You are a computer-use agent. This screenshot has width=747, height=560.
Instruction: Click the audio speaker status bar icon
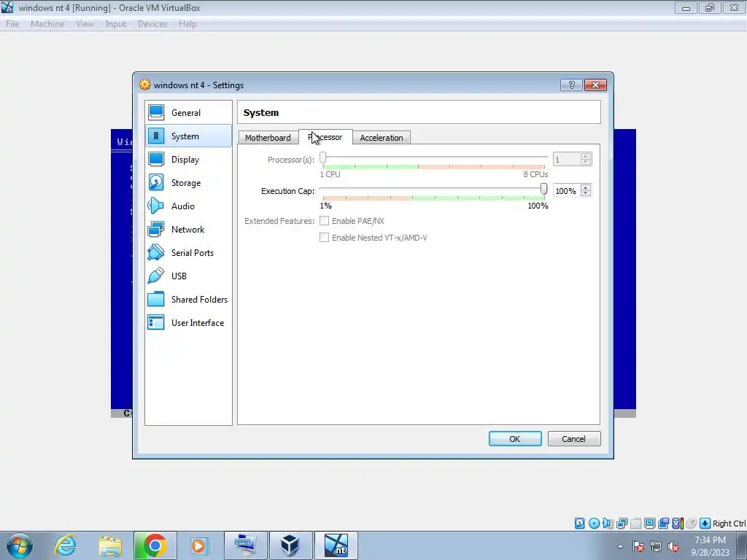pos(608,524)
